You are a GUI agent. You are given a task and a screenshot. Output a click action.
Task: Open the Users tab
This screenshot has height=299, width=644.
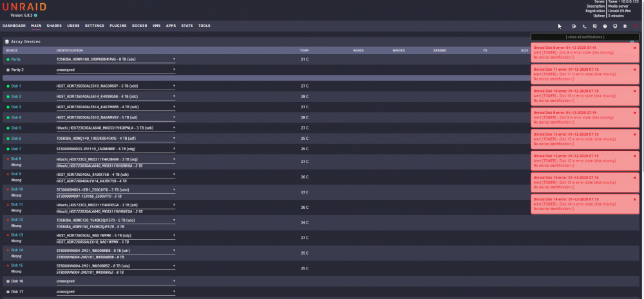pos(73,26)
